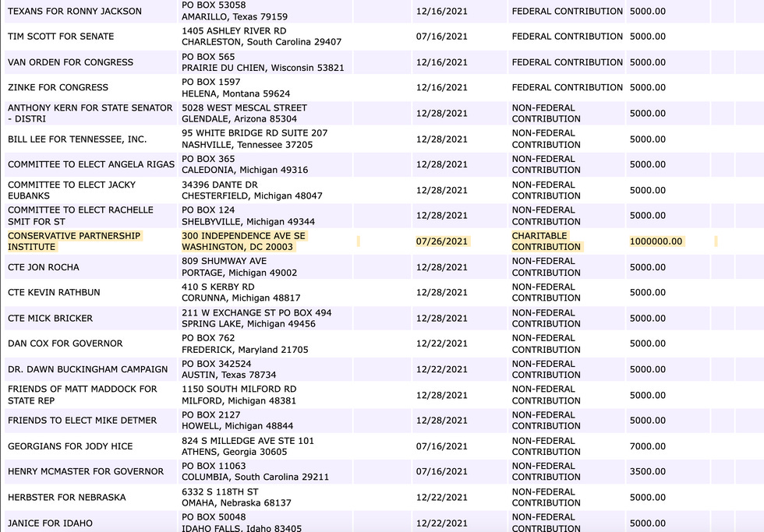Click BILL LEE FOR TENNESSEE, INC. cell
Screen dimensions: 764x532
77,139
